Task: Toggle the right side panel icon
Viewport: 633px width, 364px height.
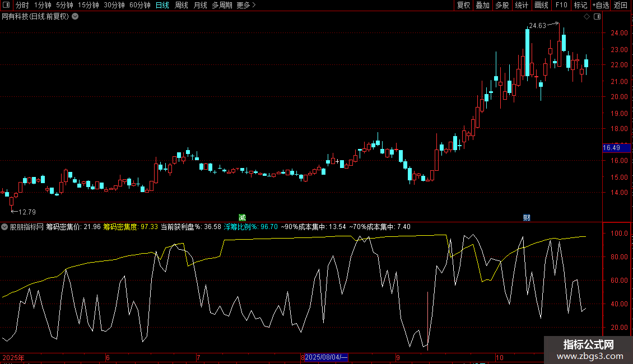Action: [597, 17]
